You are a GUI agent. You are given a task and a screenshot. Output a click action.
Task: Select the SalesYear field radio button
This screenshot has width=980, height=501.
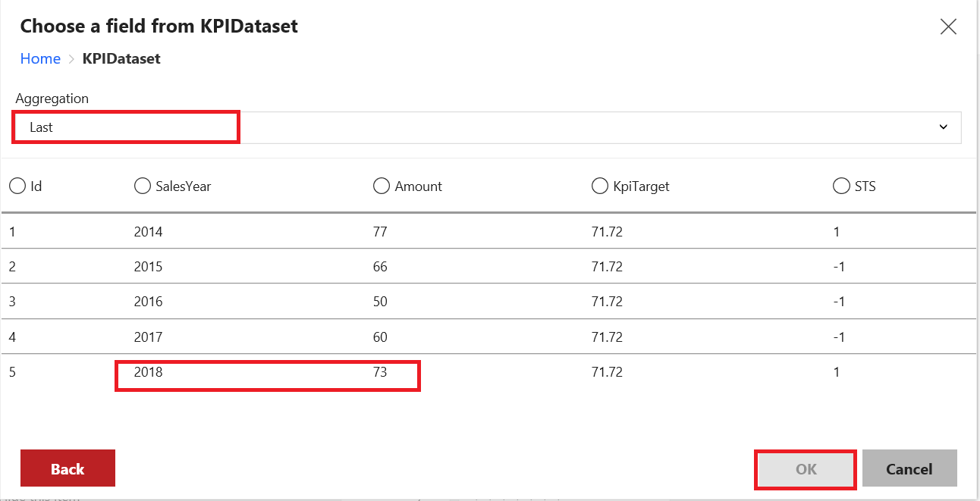click(x=142, y=186)
